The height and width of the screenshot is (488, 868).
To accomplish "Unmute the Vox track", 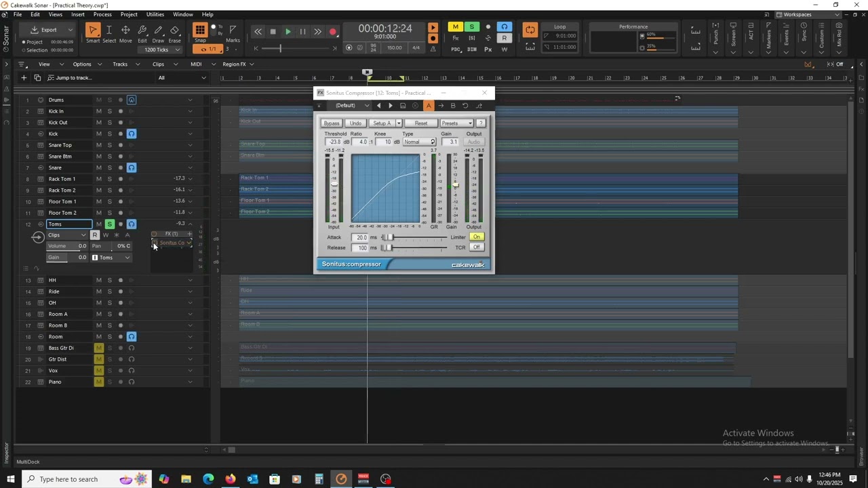I will pos(99,371).
